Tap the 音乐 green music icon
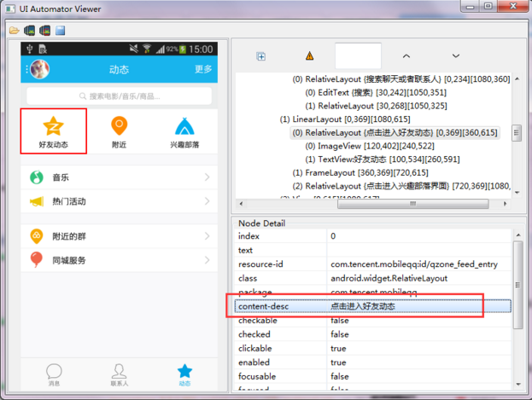532x400 pixels. (37, 177)
